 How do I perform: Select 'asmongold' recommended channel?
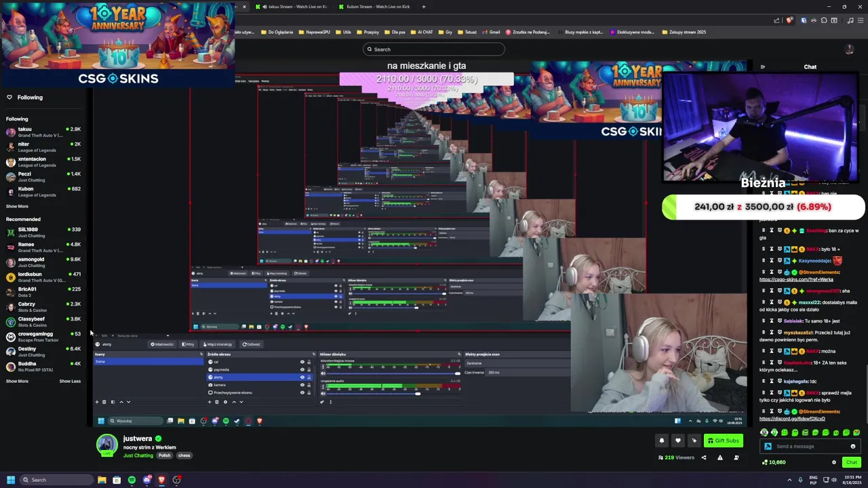pos(43,262)
